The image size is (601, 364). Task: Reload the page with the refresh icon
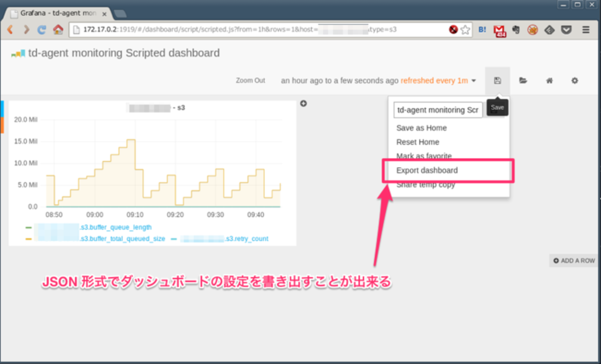(42, 30)
